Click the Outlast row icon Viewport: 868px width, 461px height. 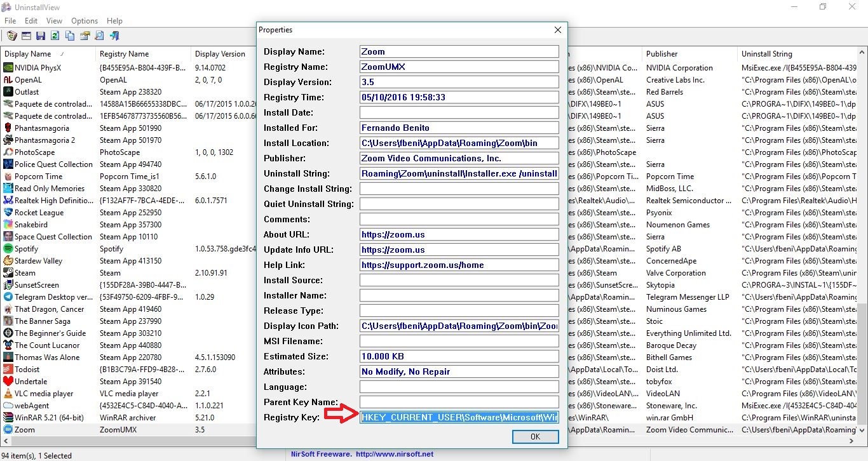click(8, 92)
